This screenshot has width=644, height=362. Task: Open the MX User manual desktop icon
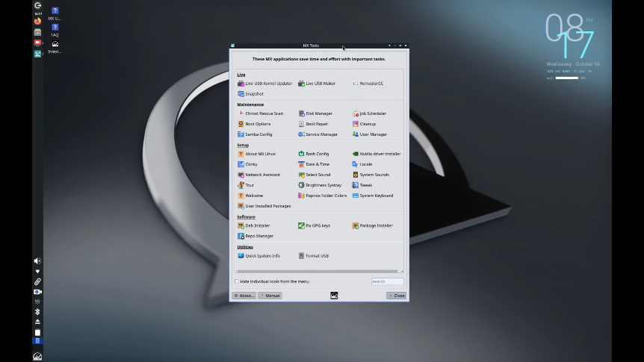[55, 13]
